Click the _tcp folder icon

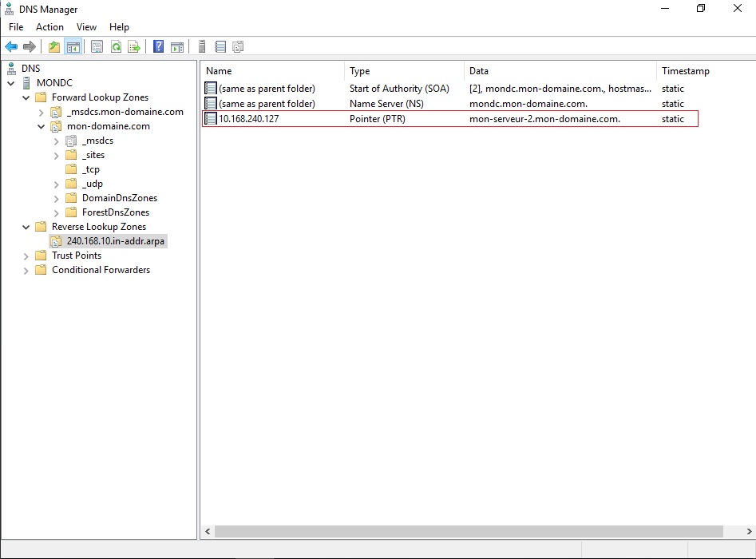pyautogui.click(x=71, y=169)
